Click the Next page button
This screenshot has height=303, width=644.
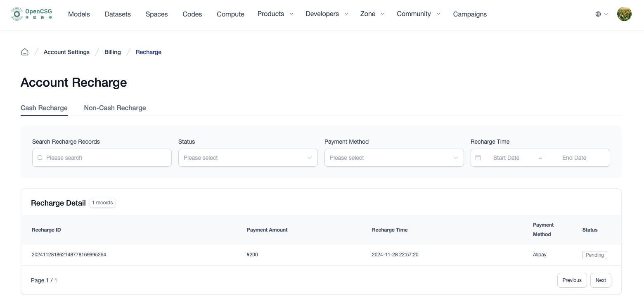click(600, 280)
